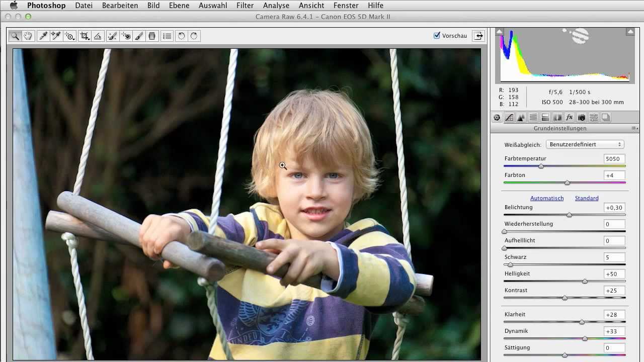Open the Lens Corrections panel tab

coord(557,117)
